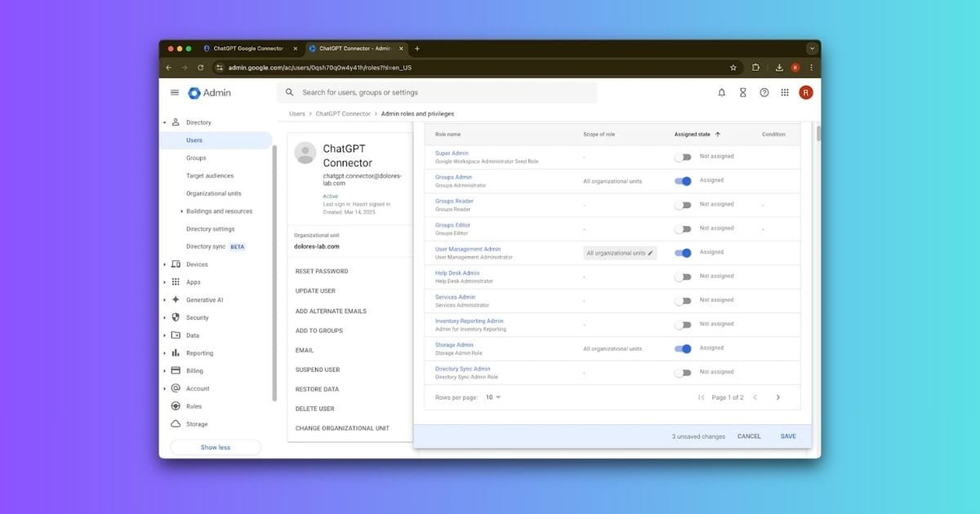Jump to the first page of roles
This screenshot has width=980, height=514.
pos(702,397)
